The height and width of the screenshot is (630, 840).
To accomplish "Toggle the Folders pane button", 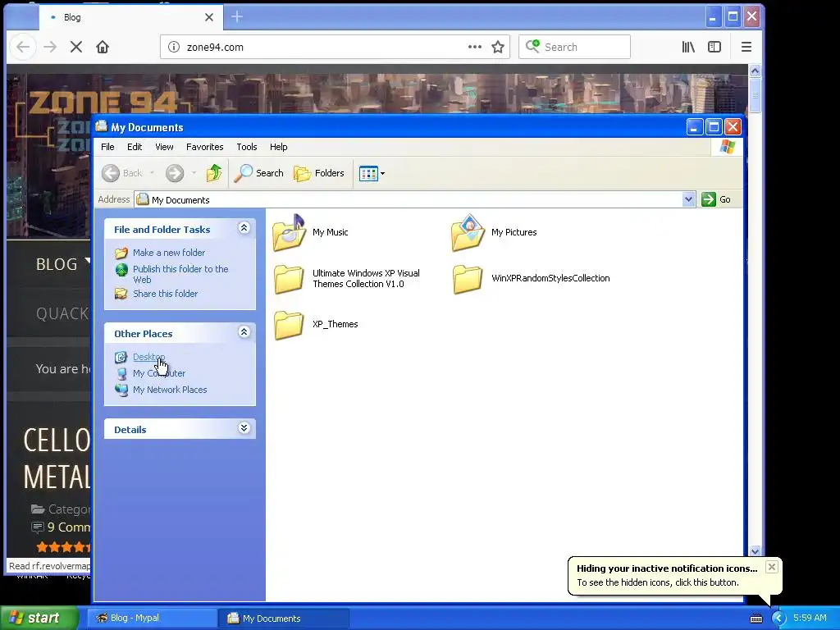I will click(x=319, y=173).
